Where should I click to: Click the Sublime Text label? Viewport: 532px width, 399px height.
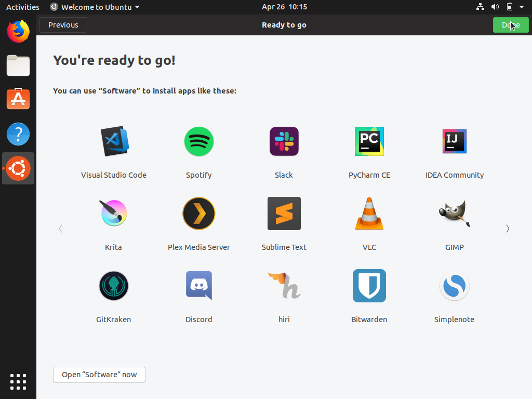(284, 247)
